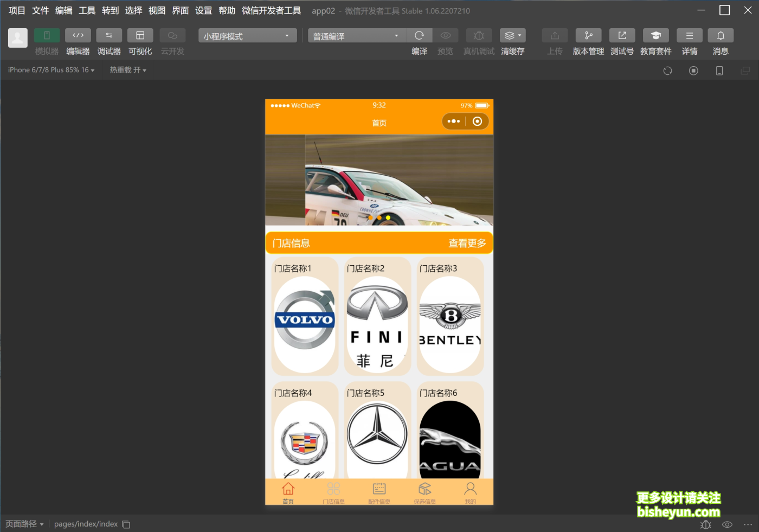This screenshot has width=759, height=532.
Task: Open Version Management (版本管理)
Action: pos(588,35)
